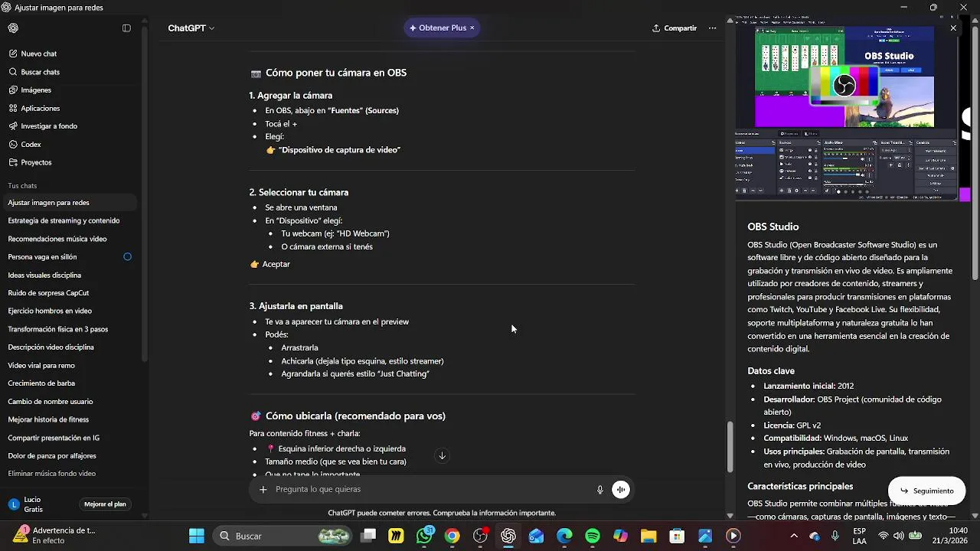The height and width of the screenshot is (551, 980).
Task: Open the Windows Start menu
Action: click(x=197, y=536)
